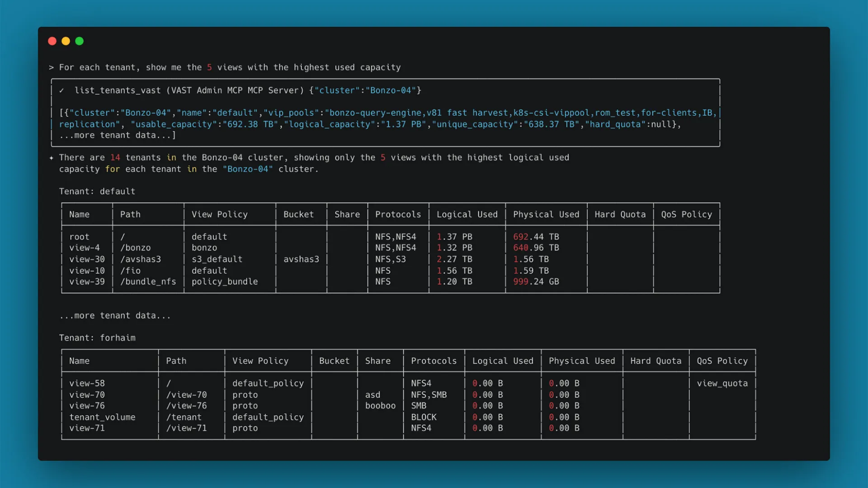Click the sparkle bullet before 'There are 14'

(x=51, y=158)
